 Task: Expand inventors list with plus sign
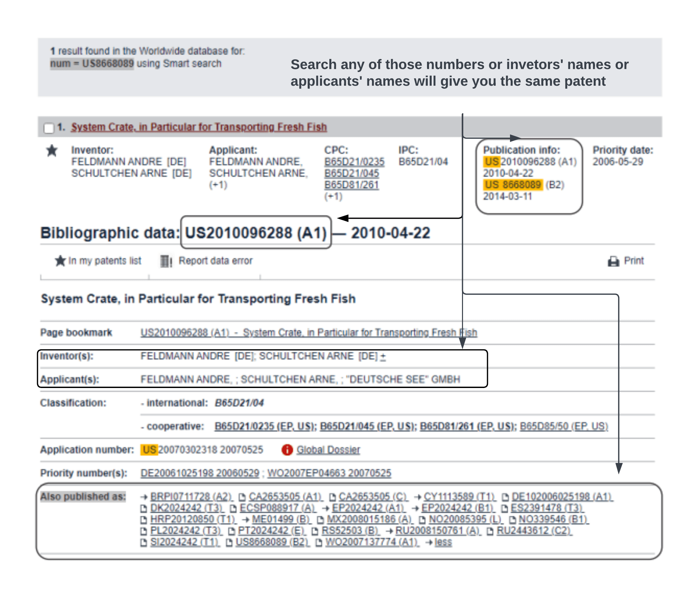[383, 356]
